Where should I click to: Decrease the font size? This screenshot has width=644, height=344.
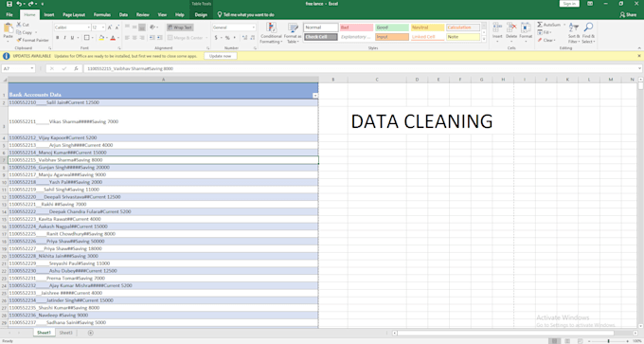click(117, 27)
